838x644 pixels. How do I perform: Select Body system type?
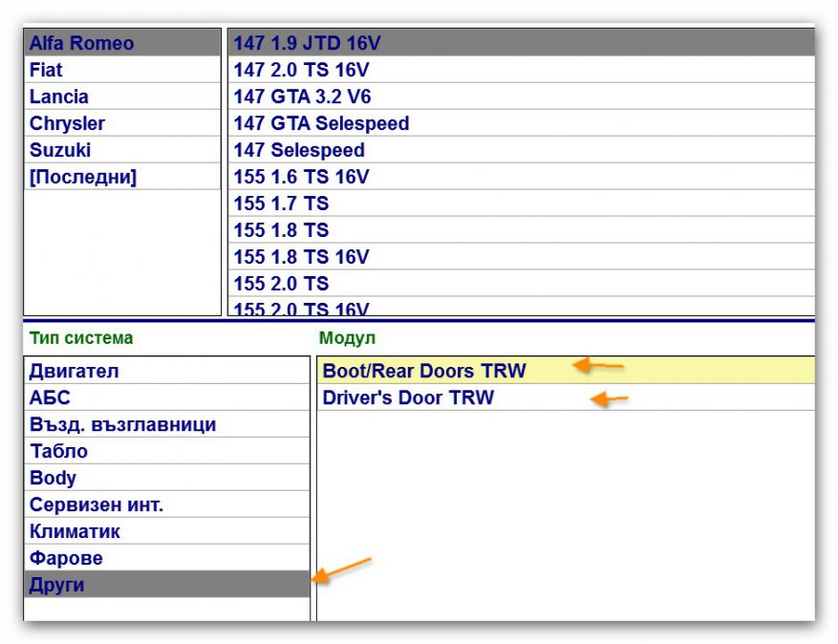point(53,479)
